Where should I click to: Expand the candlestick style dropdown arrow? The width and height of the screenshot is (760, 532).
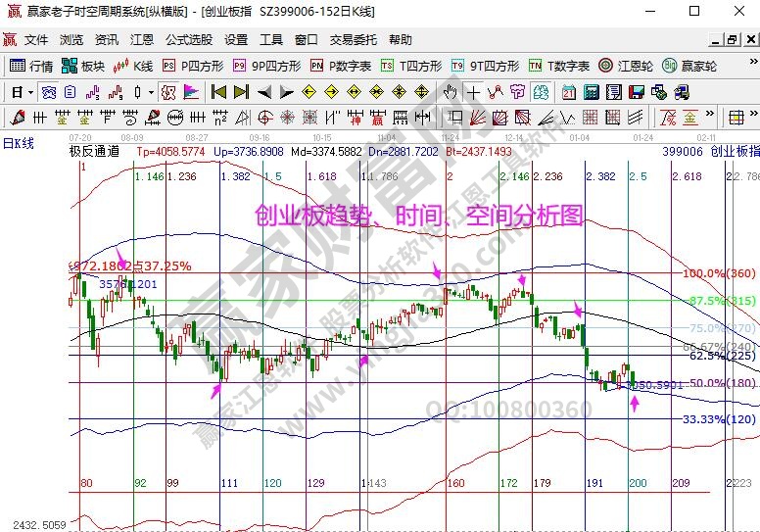[x=151, y=92]
